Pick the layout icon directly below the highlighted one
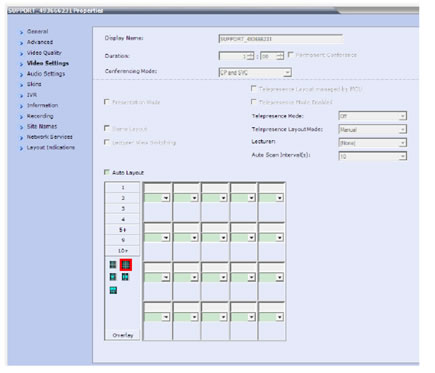The width and height of the screenshot is (435, 373). point(125,277)
